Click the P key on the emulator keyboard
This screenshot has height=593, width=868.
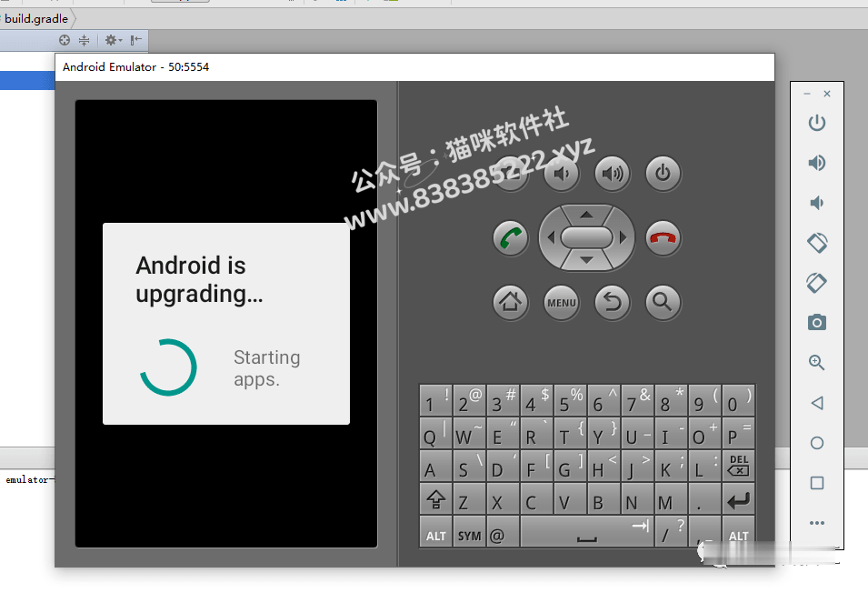(x=738, y=434)
